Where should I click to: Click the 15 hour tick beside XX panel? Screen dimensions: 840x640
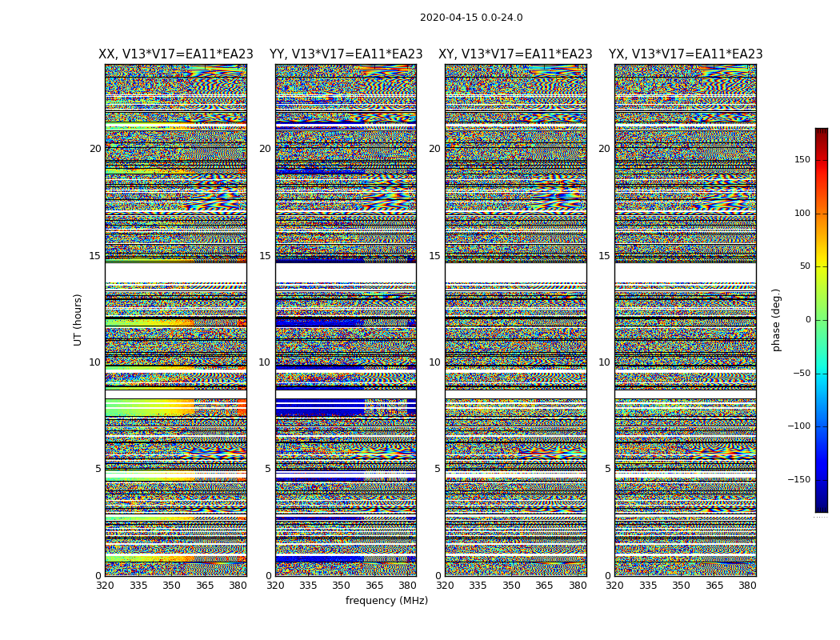coord(95,256)
